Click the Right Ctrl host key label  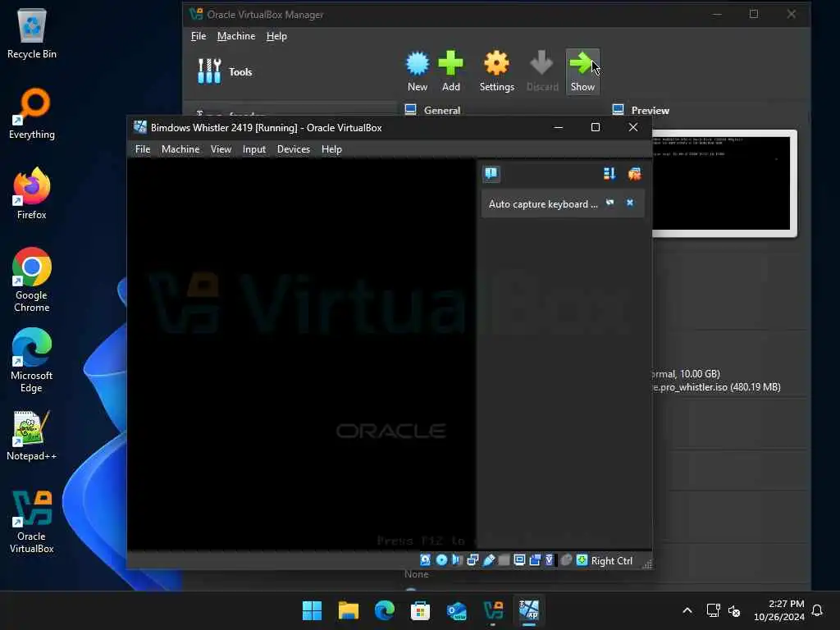tap(612, 560)
